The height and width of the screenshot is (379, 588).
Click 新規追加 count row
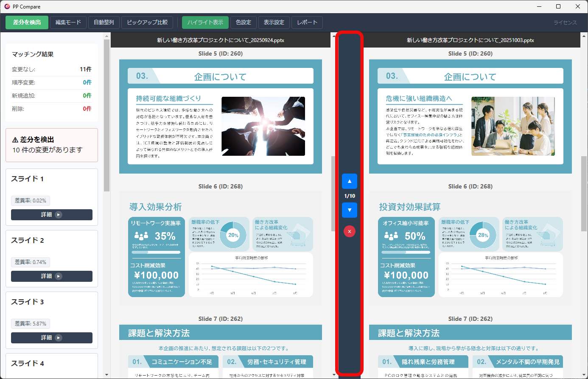coord(52,95)
